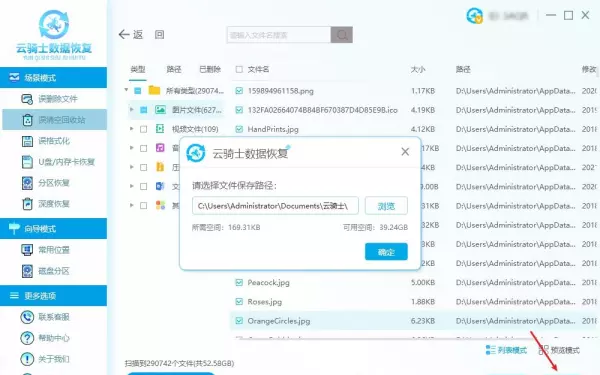This screenshot has height=375, width=600.
Task: Select the Peacock.jpg file name
Action: point(268,282)
